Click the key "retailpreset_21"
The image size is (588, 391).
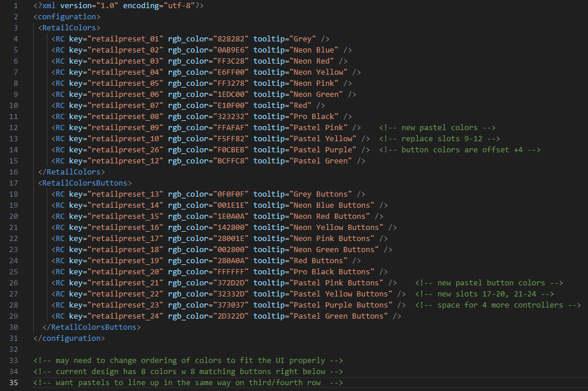pos(125,283)
